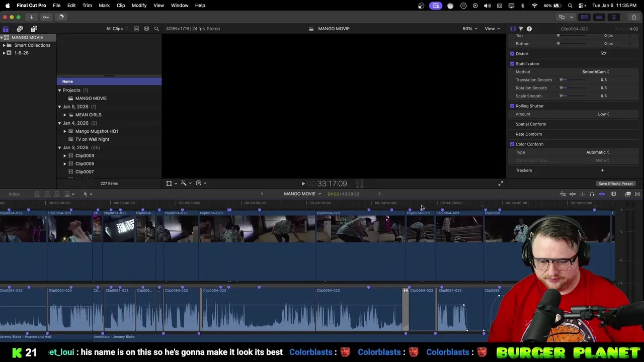Expand the Mango Mugshot HQ1 clip

click(64, 131)
